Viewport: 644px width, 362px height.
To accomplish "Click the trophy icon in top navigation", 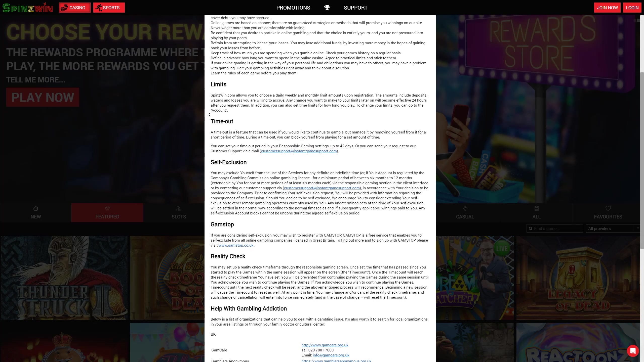I will [x=327, y=8].
